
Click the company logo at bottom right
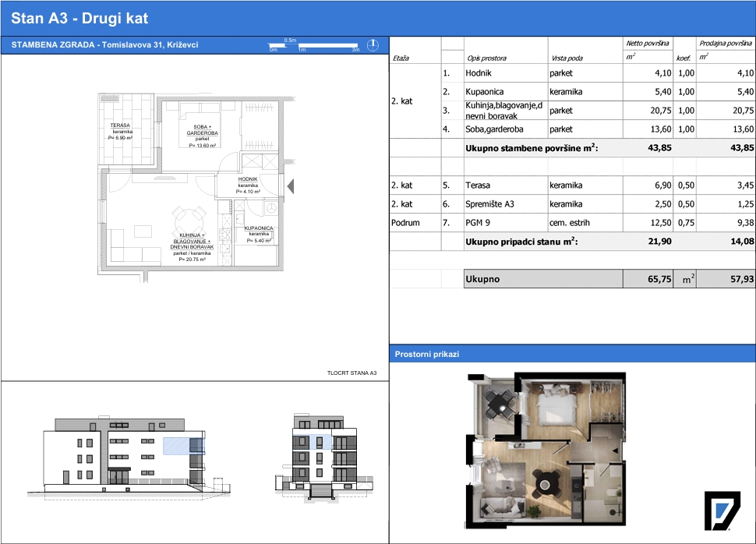tap(722, 510)
